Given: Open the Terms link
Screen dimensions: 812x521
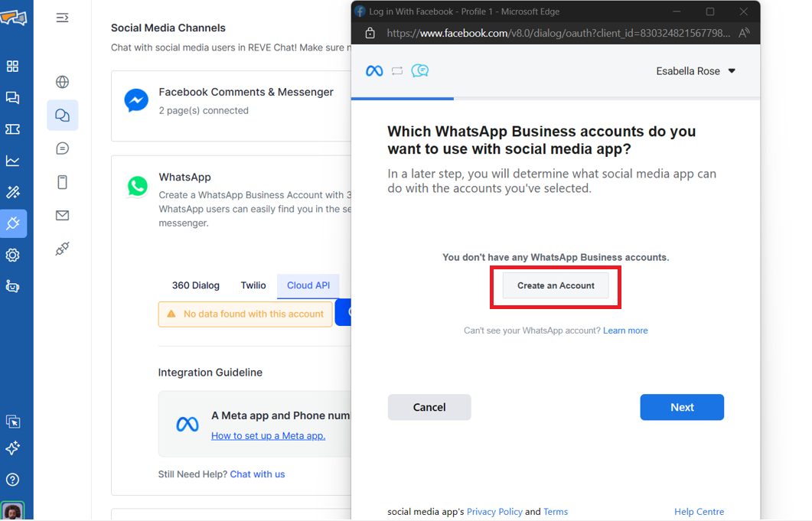Looking at the screenshot, I should (x=556, y=512).
